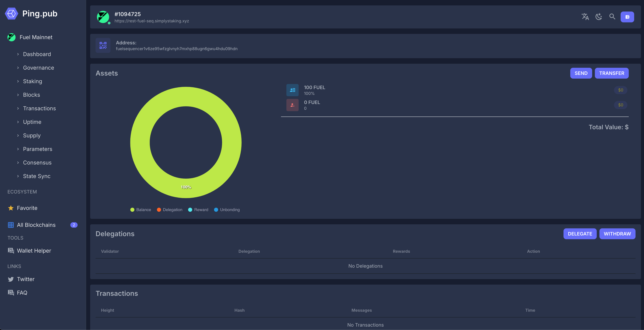
Task: Collapse the Fuel Mainnet menu
Action: tap(36, 37)
